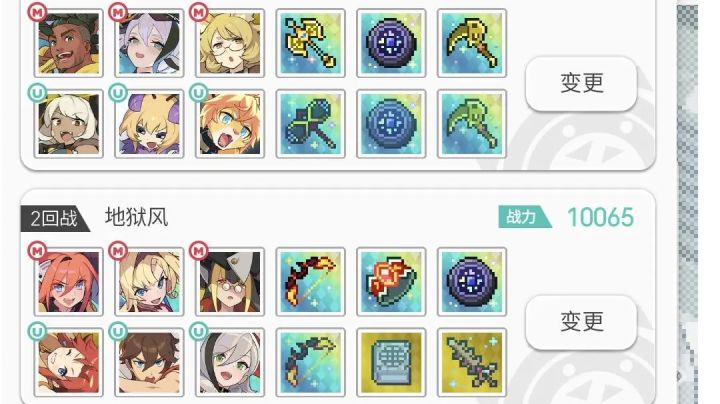Click the 2回战 round label
The image size is (720, 404).
[x=55, y=219]
